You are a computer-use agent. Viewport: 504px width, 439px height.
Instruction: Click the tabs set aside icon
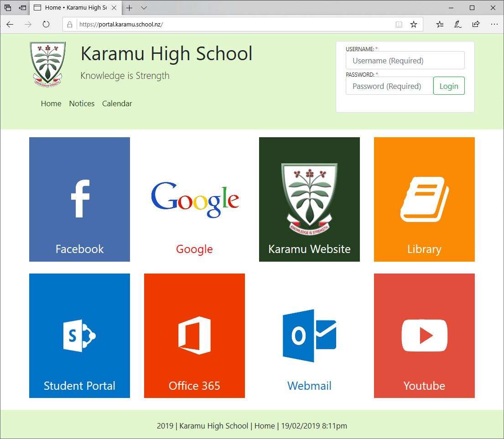click(8, 8)
